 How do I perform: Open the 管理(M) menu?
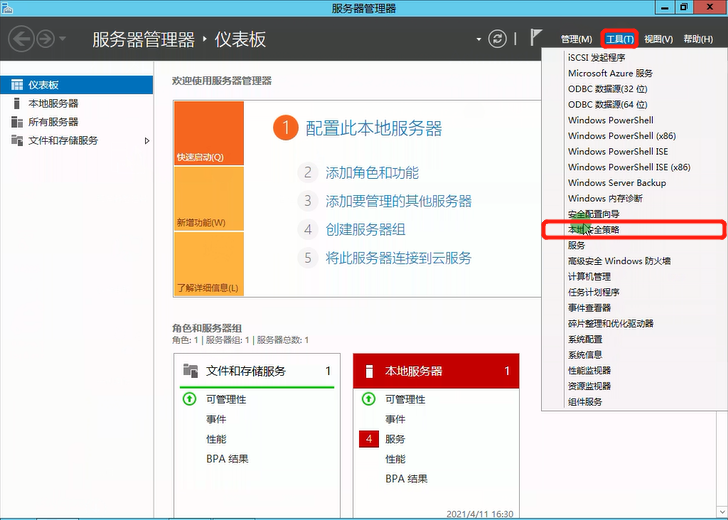(x=576, y=39)
